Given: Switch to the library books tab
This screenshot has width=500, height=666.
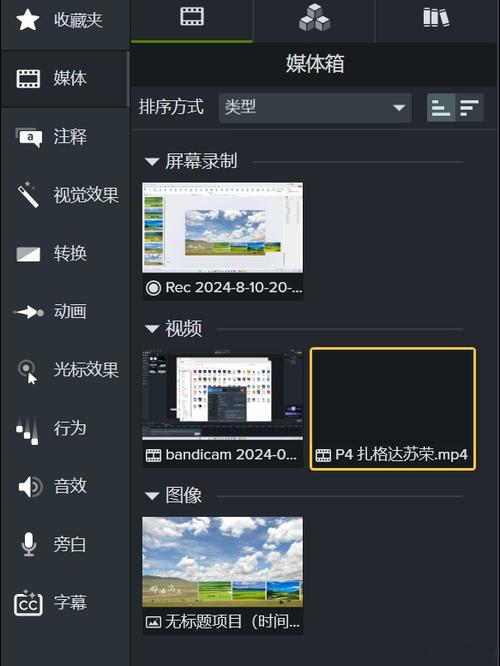Looking at the screenshot, I should (x=436, y=17).
